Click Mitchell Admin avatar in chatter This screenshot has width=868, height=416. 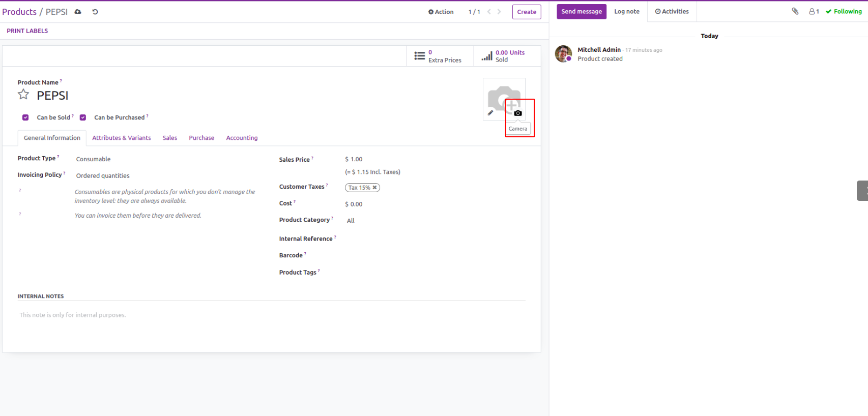563,53
